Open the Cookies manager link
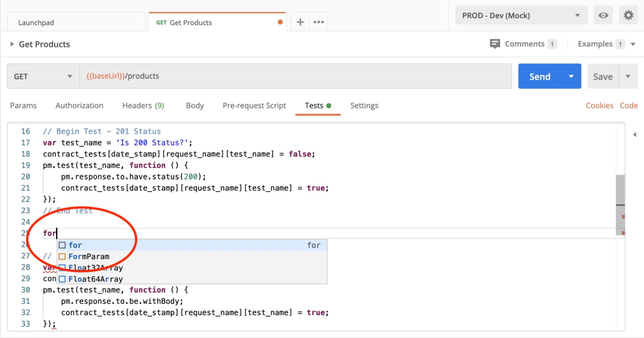This screenshot has width=644, height=338. coord(599,106)
